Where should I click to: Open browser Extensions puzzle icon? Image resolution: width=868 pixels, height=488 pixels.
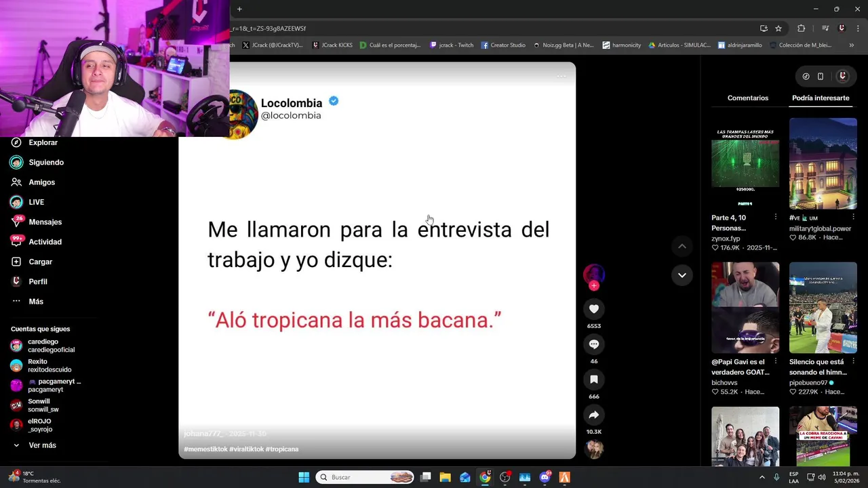point(802,28)
